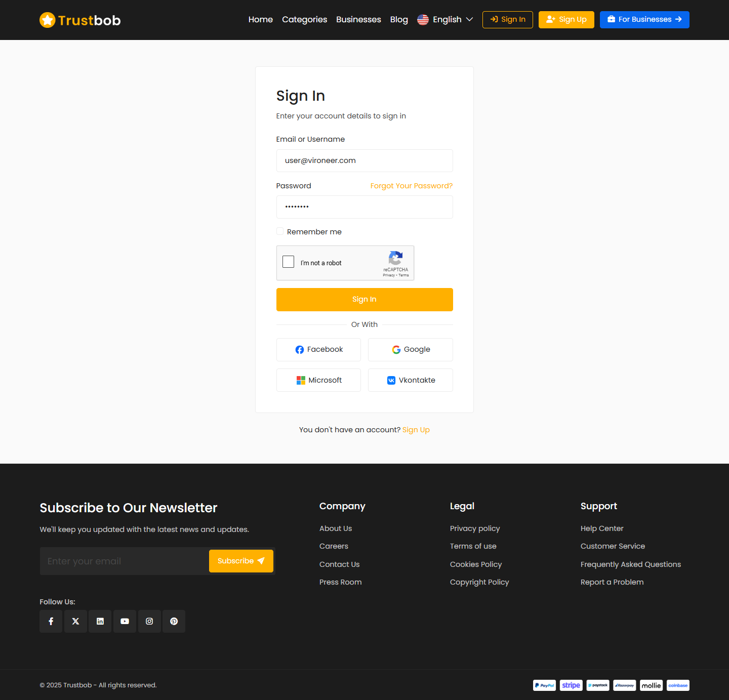Click the newsletter Subscribe button
This screenshot has width=729, height=700.
click(241, 561)
